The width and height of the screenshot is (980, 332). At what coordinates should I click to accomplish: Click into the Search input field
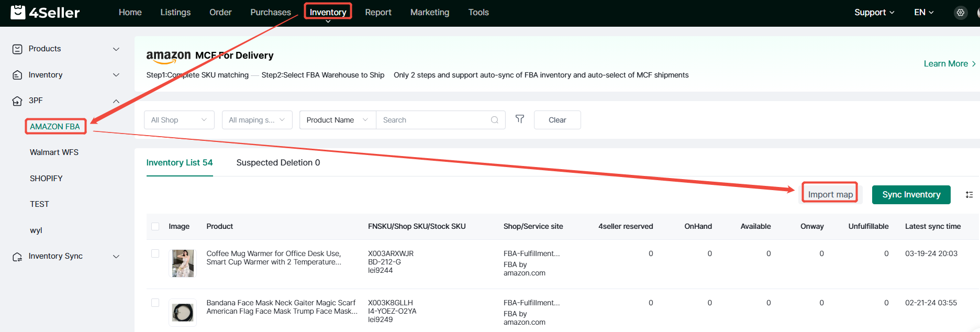click(x=435, y=120)
